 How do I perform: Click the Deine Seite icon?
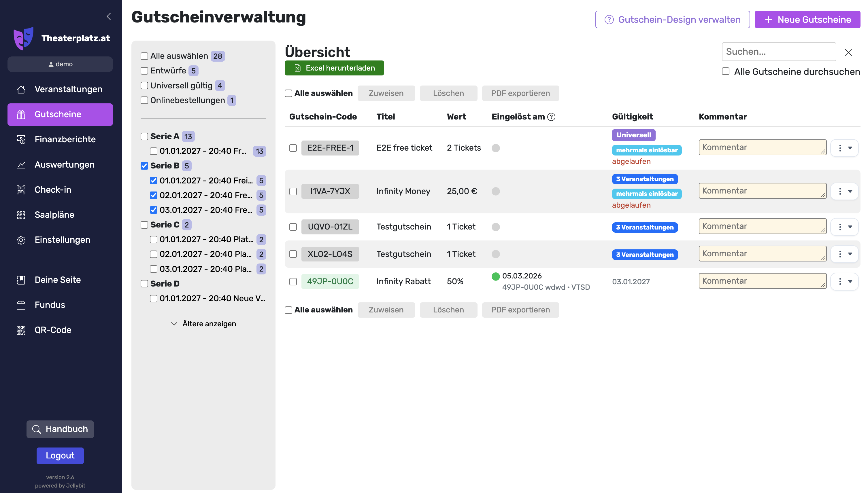tap(21, 280)
